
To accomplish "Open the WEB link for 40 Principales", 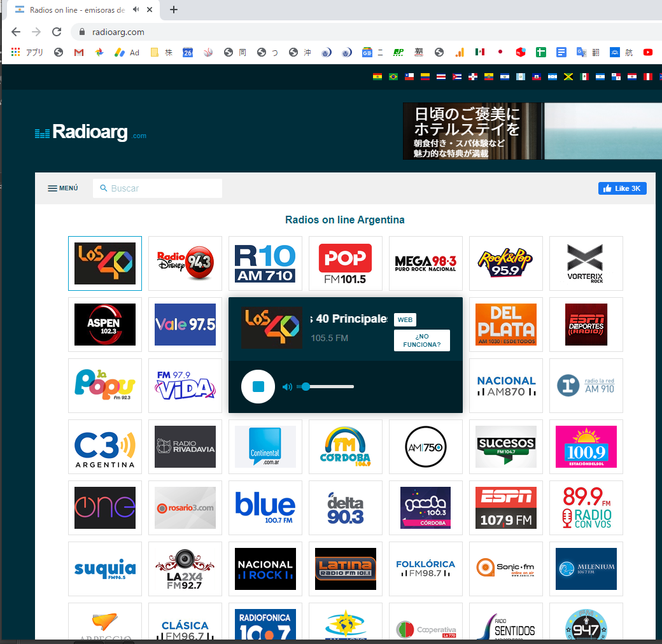I will point(405,320).
